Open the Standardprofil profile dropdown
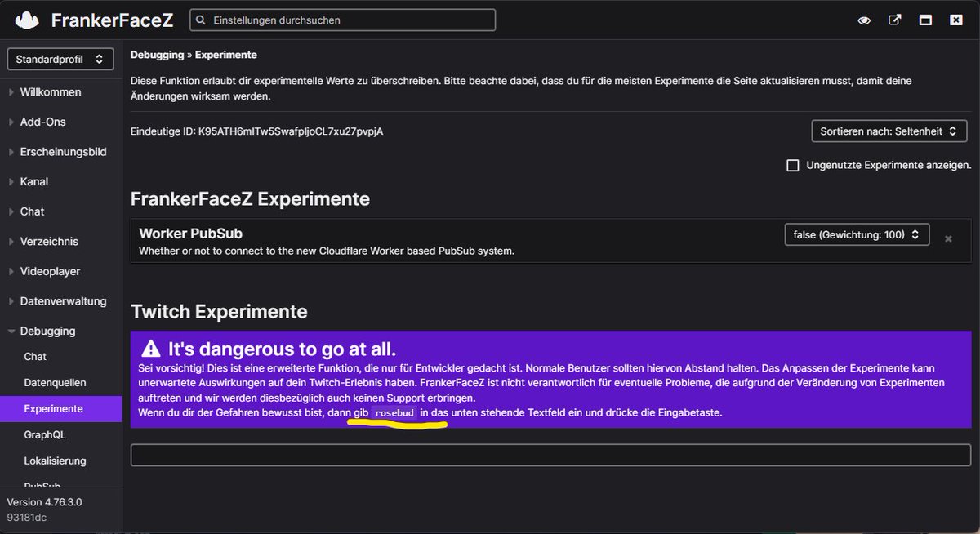This screenshot has width=980, height=534. click(x=60, y=59)
